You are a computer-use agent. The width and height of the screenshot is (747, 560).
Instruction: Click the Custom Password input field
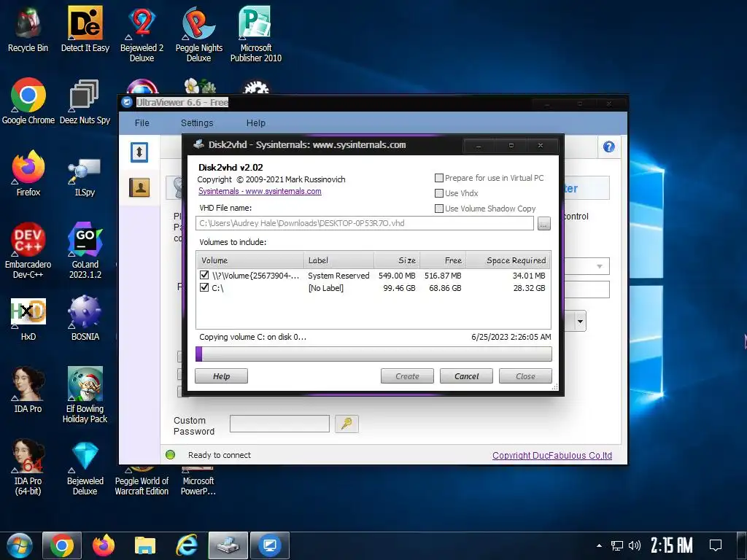[279, 424]
